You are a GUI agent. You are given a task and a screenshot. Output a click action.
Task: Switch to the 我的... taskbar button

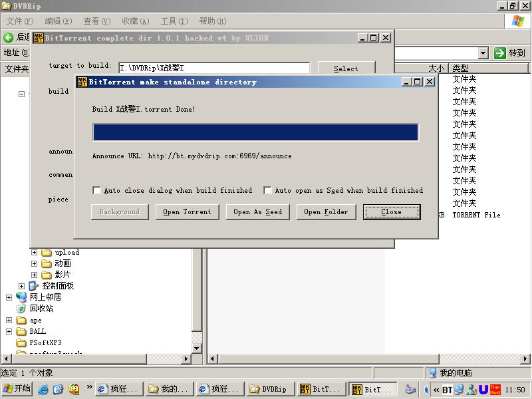(170, 389)
